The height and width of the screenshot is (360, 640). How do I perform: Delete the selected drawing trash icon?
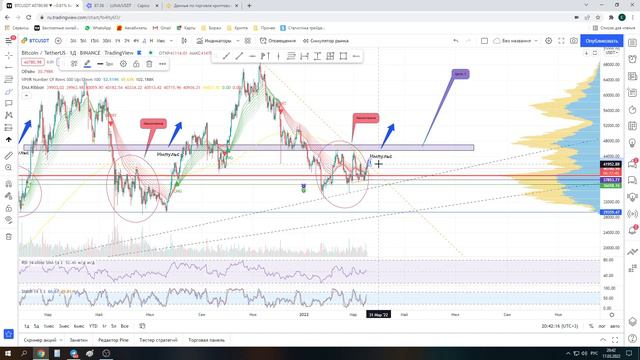coord(149,64)
